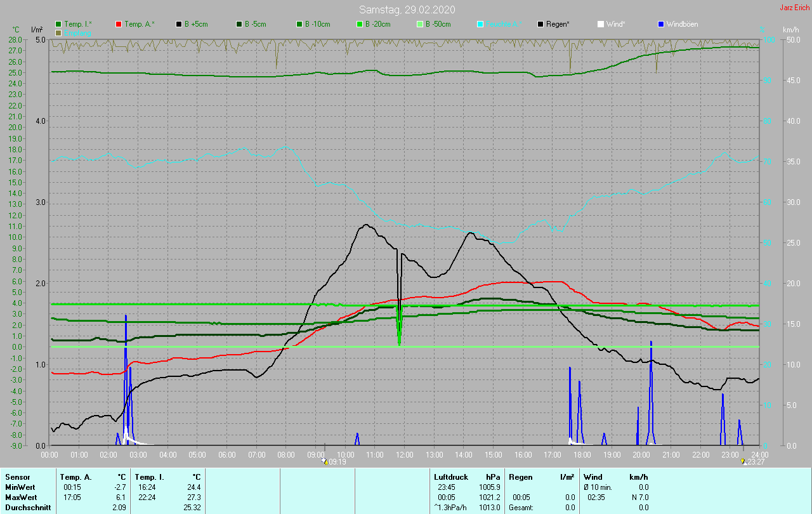Select the black B +5cm legend marker
Viewport: 812px width, 514px height.
[x=179, y=24]
